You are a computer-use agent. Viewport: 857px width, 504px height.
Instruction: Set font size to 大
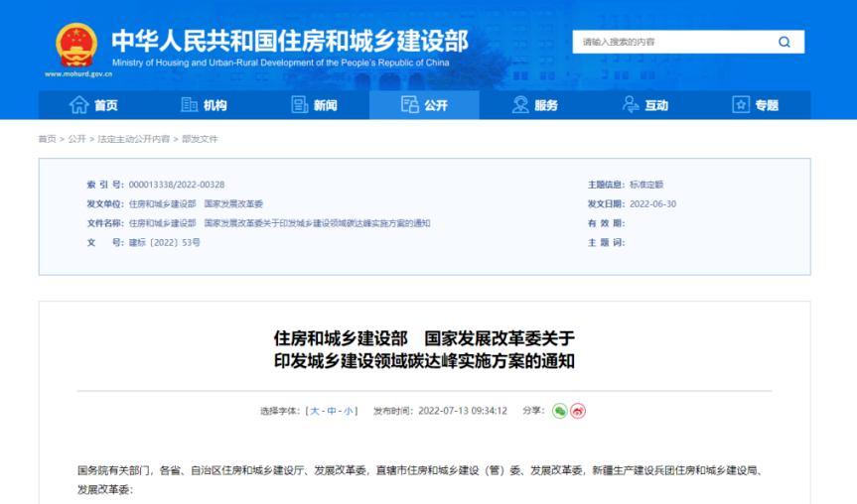click(314, 411)
